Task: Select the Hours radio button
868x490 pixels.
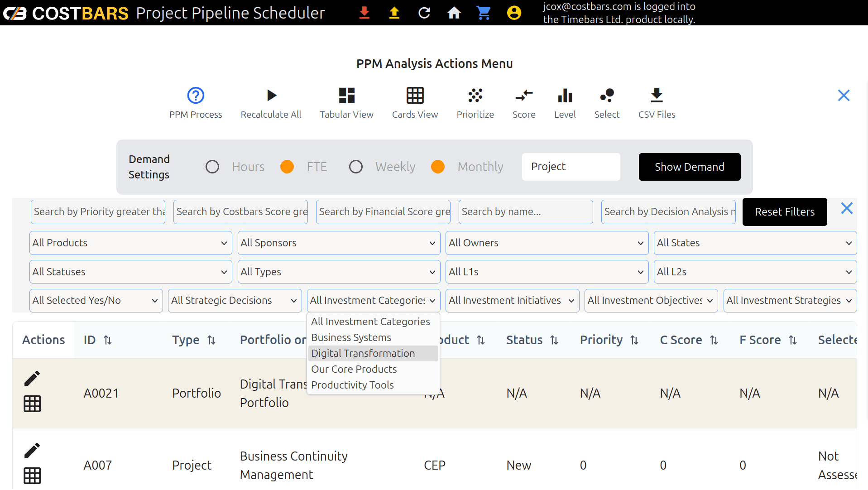Action: click(x=212, y=167)
